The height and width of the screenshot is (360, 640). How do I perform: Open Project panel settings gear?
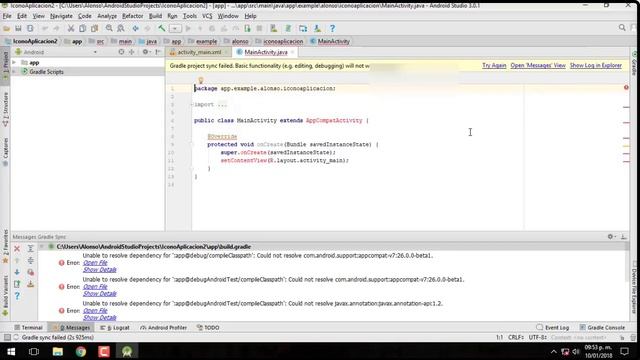click(145, 52)
